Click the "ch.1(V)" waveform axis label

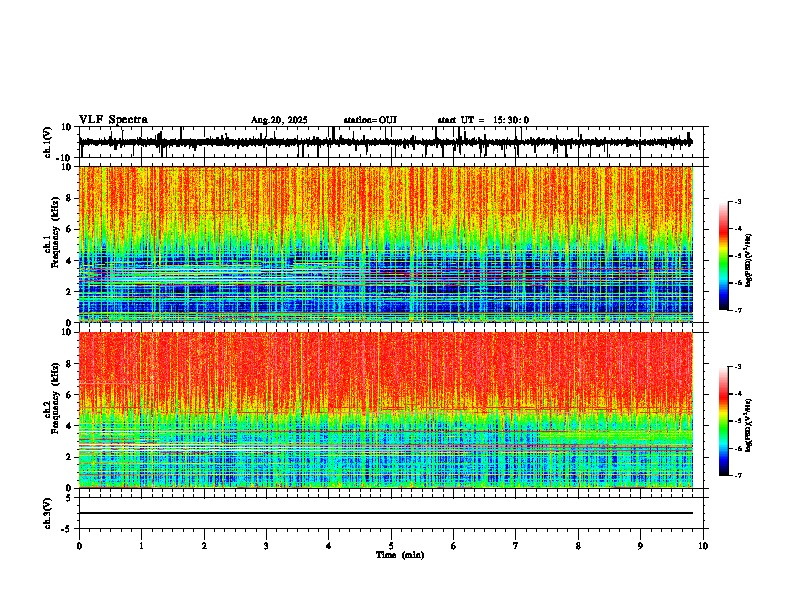(x=48, y=142)
